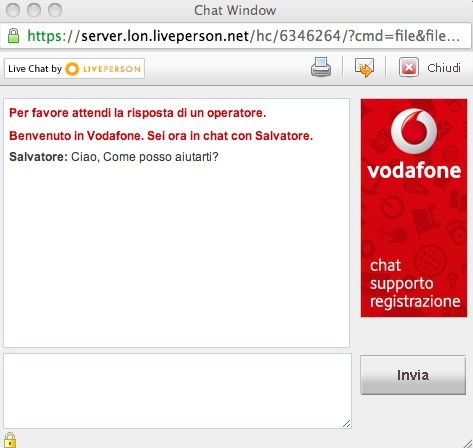Click the textarea resize grip corner
Screen dimensions: 473x448
tap(346, 424)
